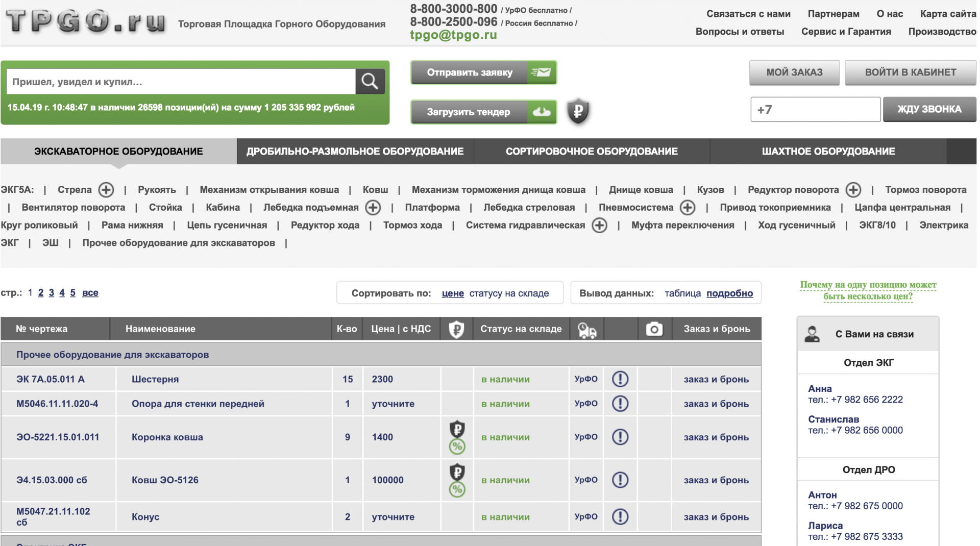Expand Пневмосистема plus icon

(x=688, y=208)
